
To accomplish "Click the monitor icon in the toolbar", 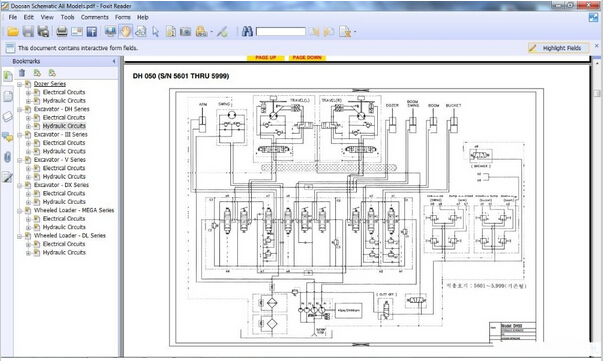I will coord(110,32).
